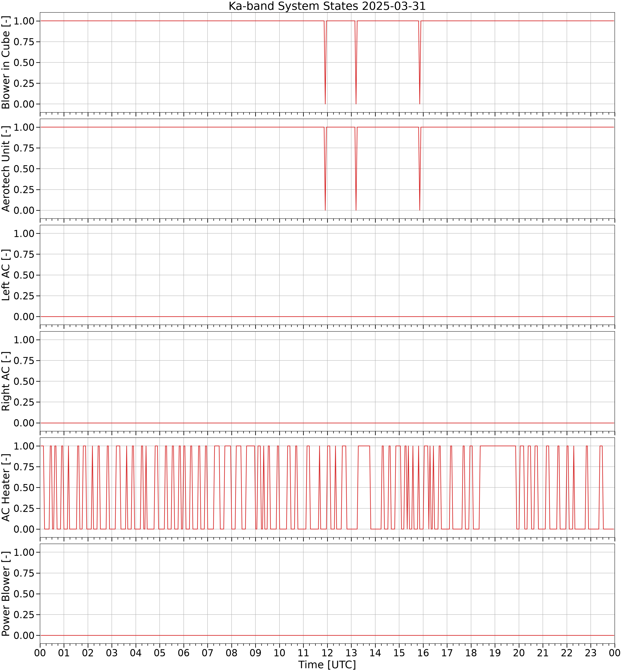Click the 16 hour tick label
The image size is (622, 672).
(x=423, y=653)
